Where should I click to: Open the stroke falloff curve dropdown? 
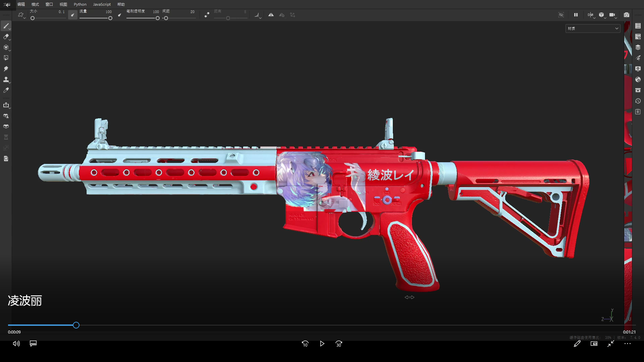[258, 15]
